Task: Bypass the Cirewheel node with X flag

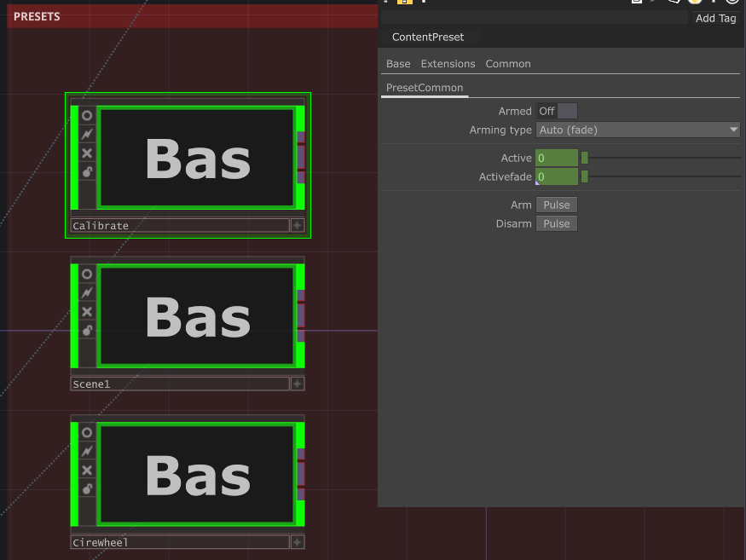Action: 87,471
